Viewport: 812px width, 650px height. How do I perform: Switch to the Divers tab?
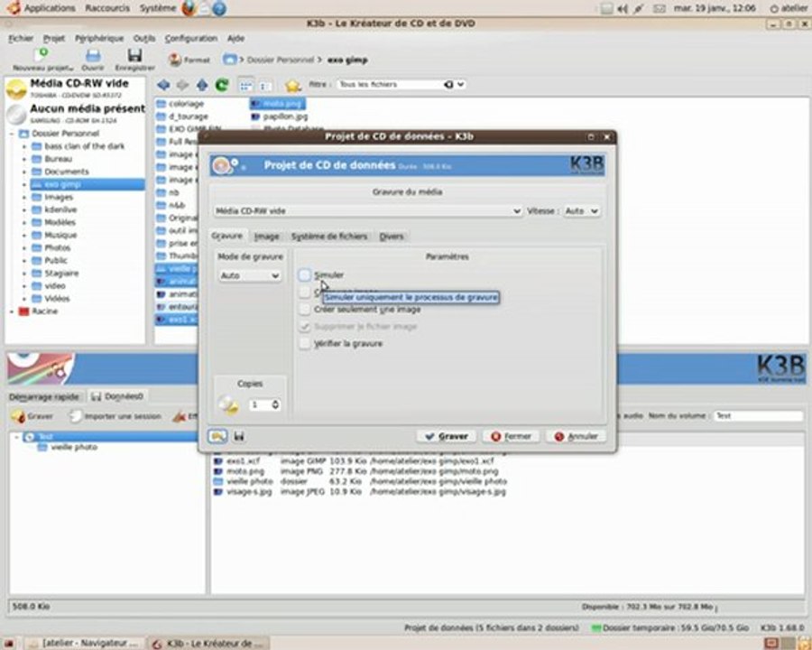(392, 237)
